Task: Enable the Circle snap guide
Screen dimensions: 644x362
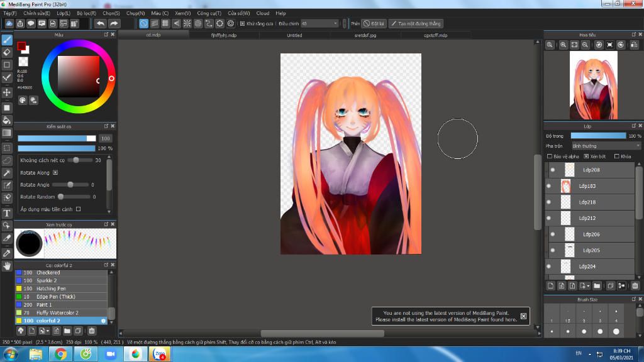Action: tap(198, 23)
